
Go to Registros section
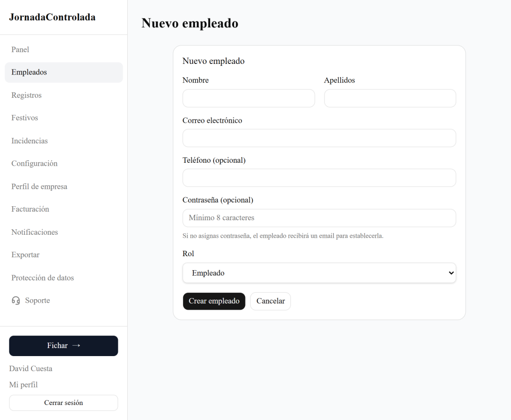coord(26,95)
